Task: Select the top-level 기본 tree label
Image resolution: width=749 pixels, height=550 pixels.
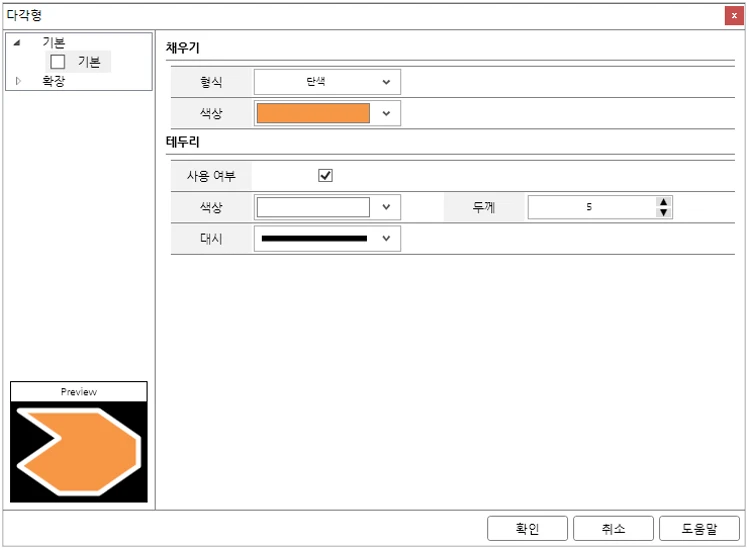Action: coord(54,43)
